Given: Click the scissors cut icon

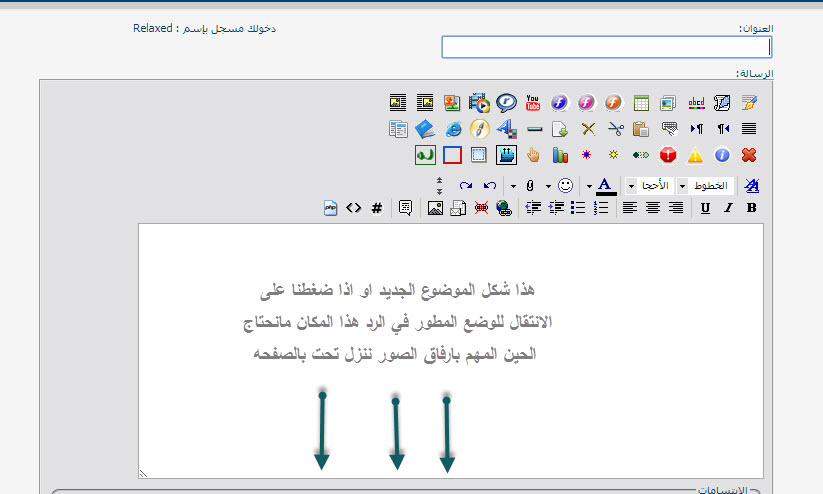Looking at the screenshot, I should pos(615,129).
